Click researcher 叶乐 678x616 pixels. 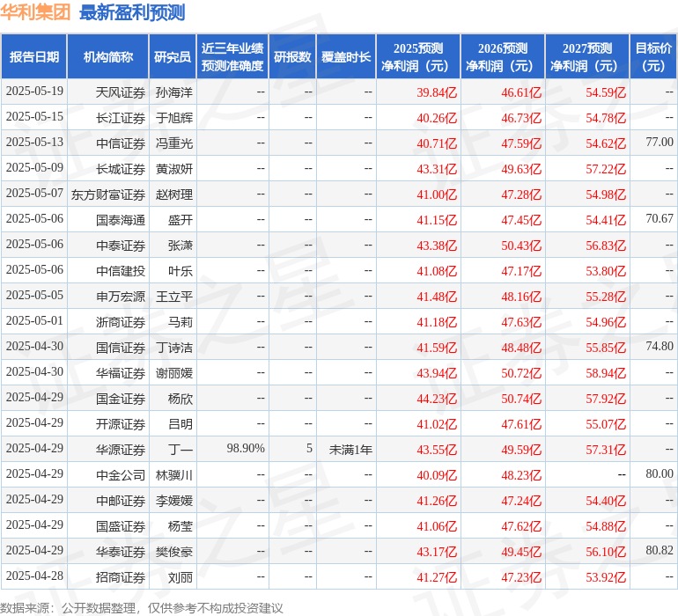pyautogui.click(x=181, y=271)
